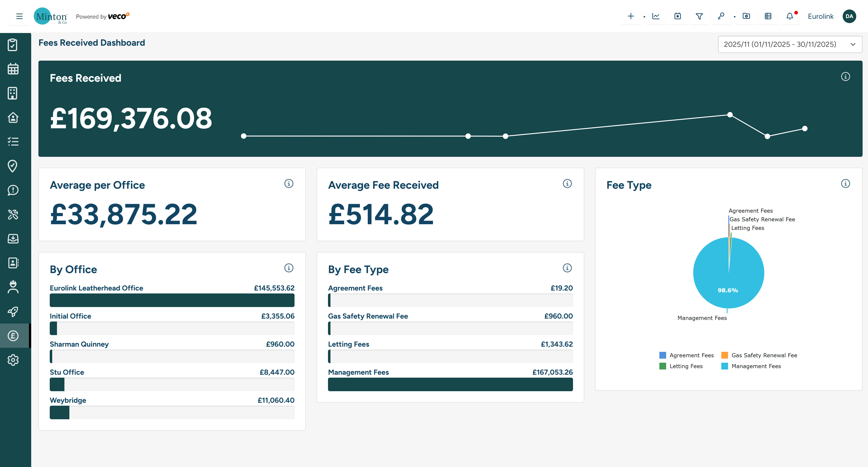Viewport: 868px width, 467px height.
Task: Show info for Fee Type chart
Action: 845,184
